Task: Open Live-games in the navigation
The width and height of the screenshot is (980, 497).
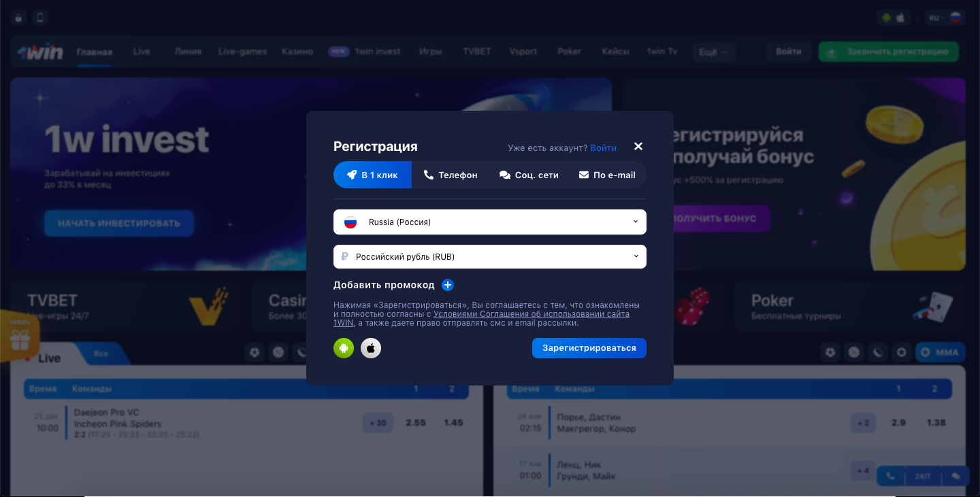Action: coord(242,52)
